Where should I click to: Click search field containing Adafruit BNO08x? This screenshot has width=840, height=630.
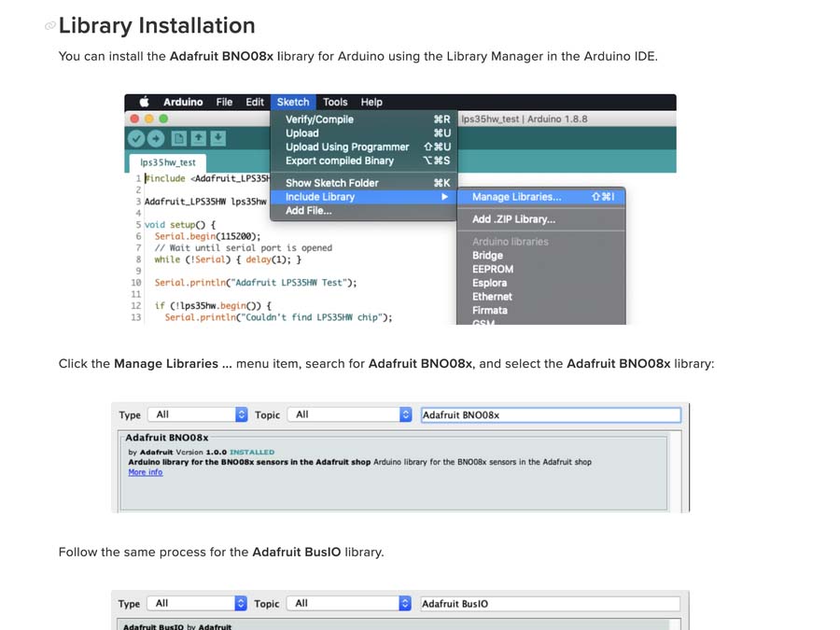pos(551,415)
